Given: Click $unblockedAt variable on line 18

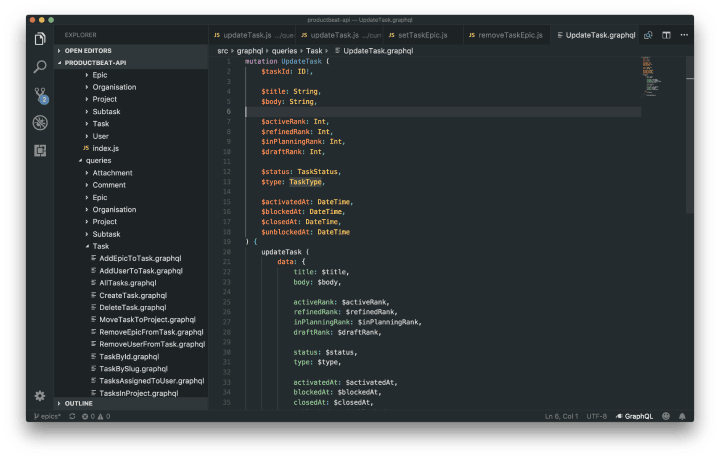Looking at the screenshot, I should 285,232.
